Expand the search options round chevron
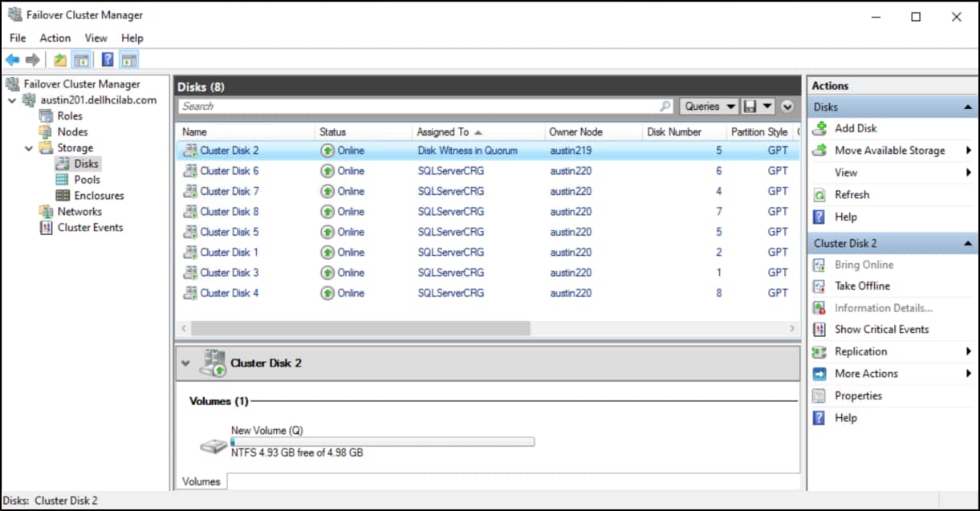 click(x=787, y=106)
